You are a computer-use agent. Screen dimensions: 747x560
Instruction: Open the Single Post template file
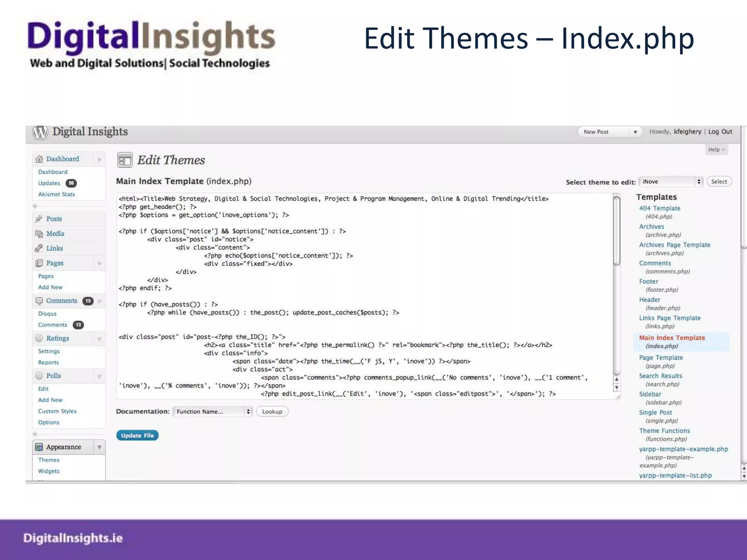655,412
